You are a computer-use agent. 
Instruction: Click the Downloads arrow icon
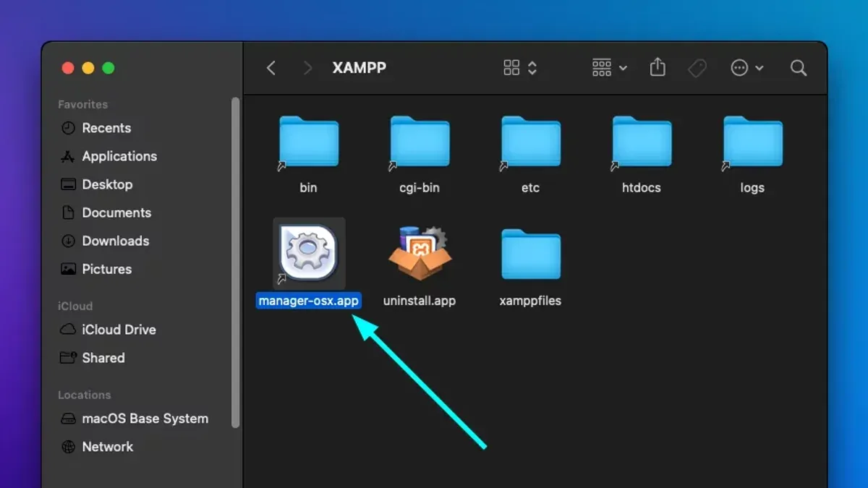point(68,241)
